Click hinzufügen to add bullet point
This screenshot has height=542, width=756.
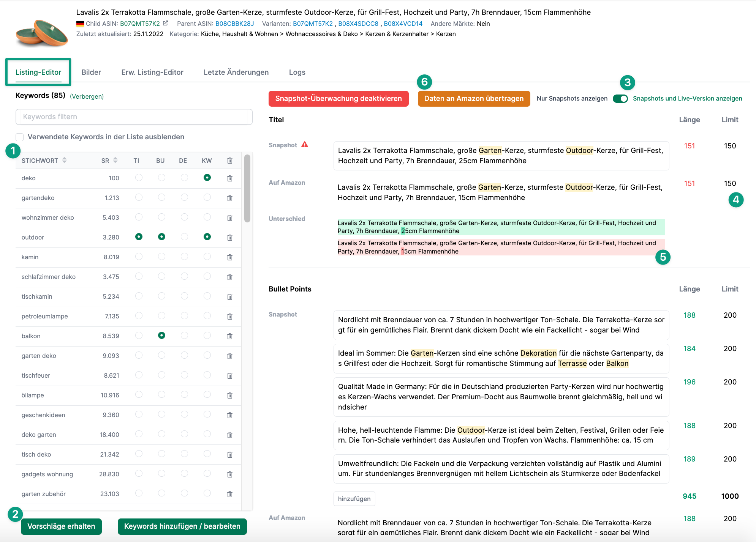coord(354,499)
